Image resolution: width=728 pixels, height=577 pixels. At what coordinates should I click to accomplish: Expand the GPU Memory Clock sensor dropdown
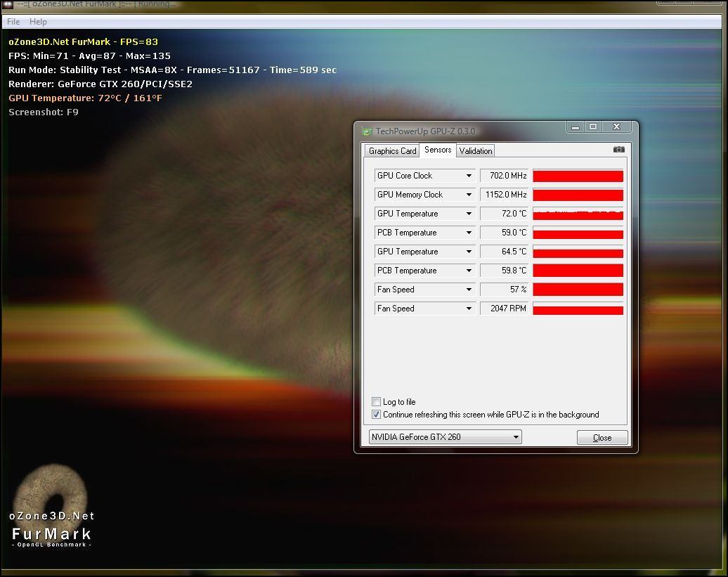469,195
